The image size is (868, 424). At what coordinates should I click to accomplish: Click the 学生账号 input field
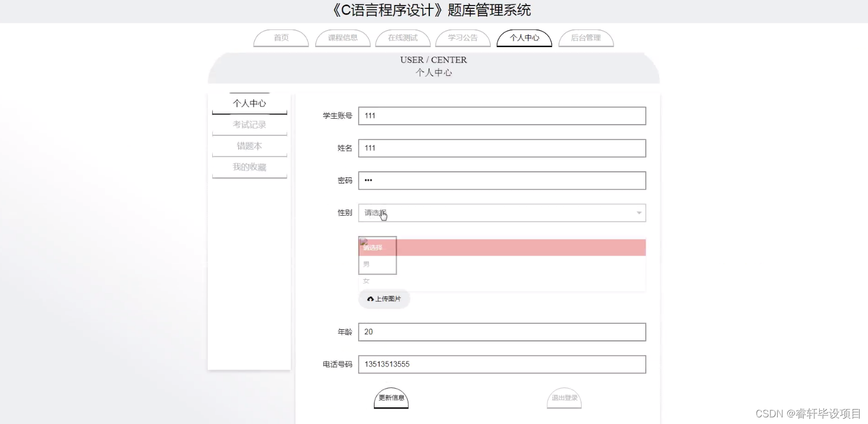[501, 116]
